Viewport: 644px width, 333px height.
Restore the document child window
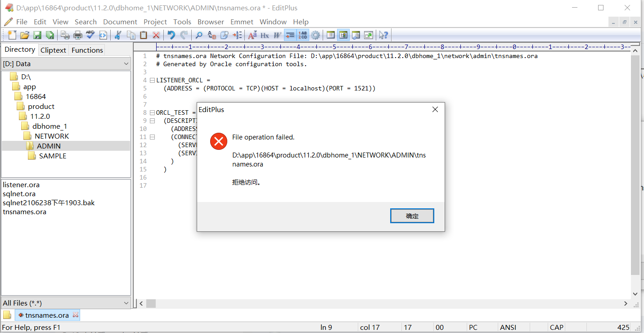pos(624,22)
